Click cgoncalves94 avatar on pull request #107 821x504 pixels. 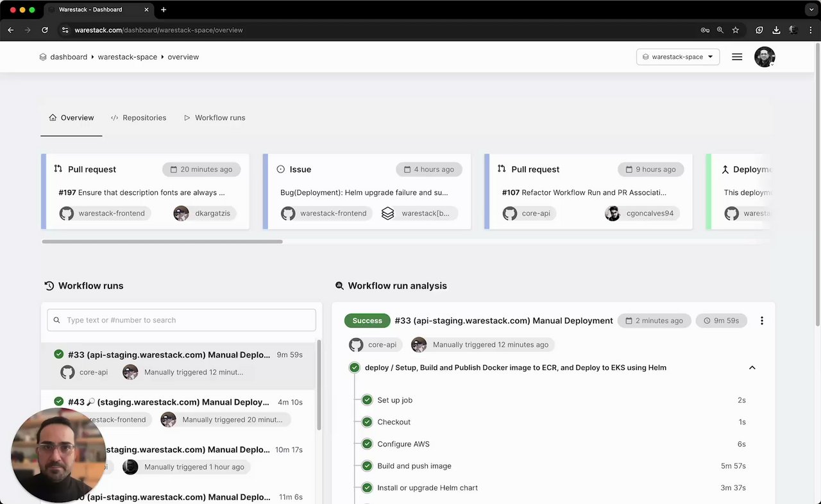[613, 214]
